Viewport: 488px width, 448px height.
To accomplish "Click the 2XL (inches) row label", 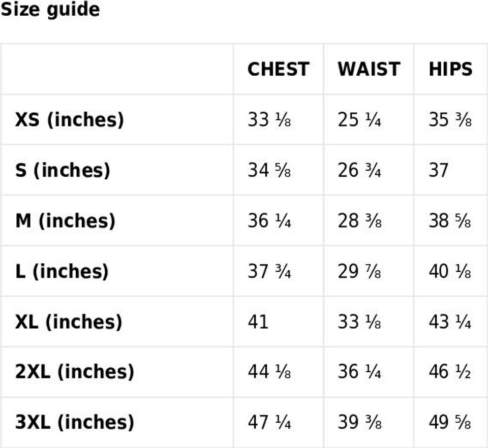I will [74, 372].
